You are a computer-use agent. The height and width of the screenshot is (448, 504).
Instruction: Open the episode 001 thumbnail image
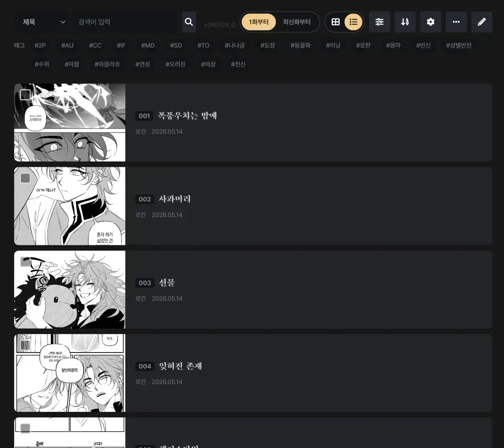coord(70,122)
